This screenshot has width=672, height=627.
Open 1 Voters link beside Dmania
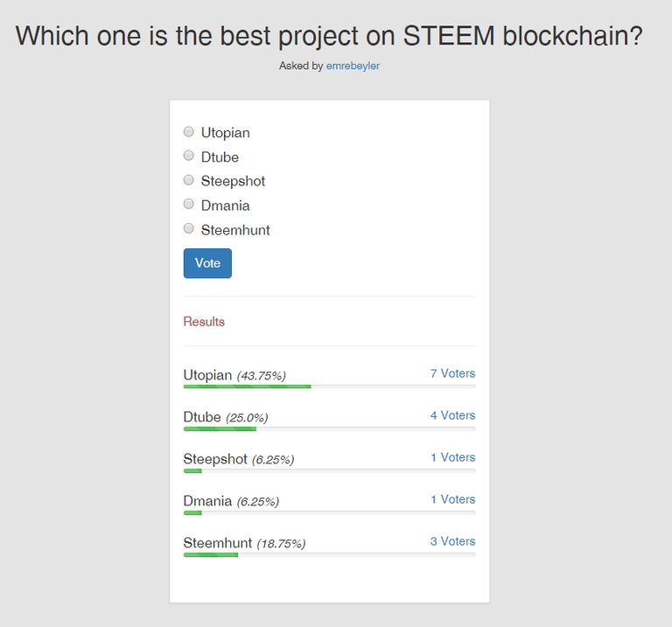(452, 499)
